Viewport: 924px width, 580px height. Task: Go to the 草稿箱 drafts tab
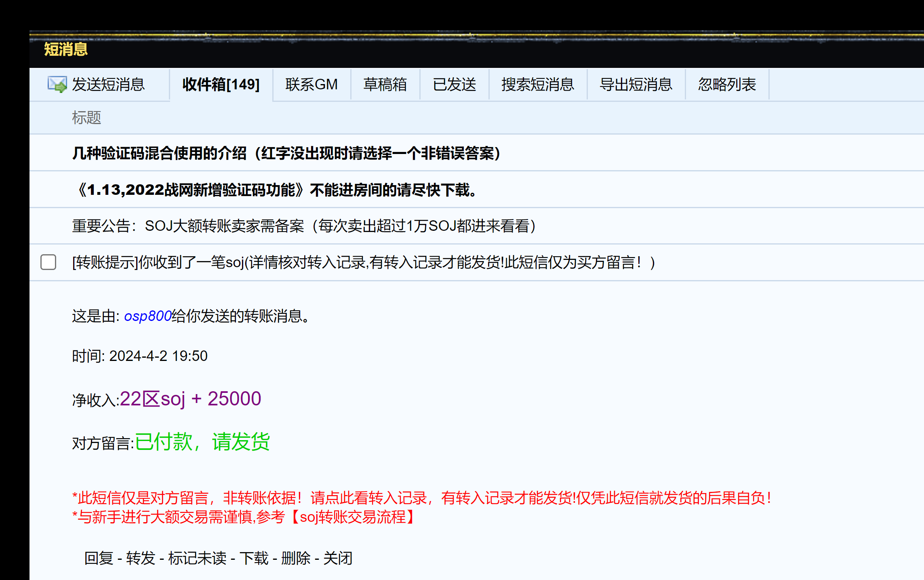coord(385,84)
